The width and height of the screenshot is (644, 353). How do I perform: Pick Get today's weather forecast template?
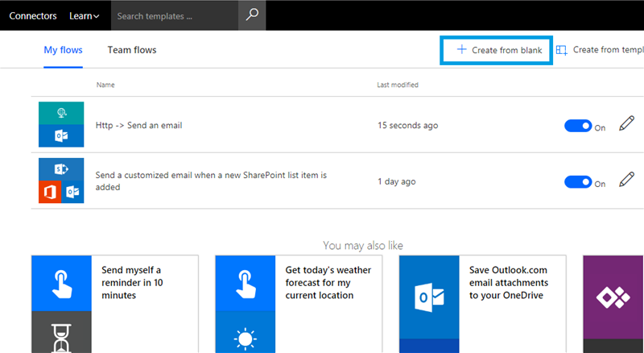pyautogui.click(x=320, y=282)
